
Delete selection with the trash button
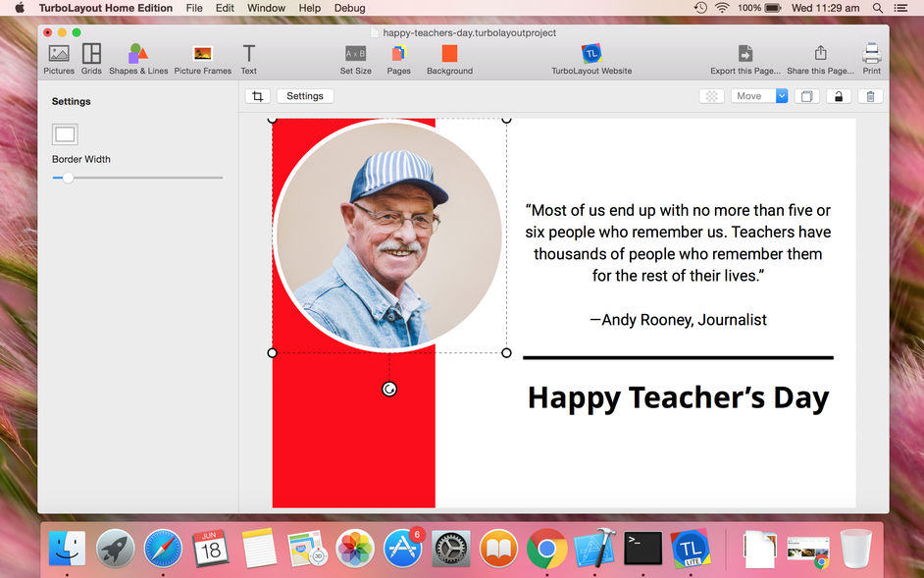870,96
